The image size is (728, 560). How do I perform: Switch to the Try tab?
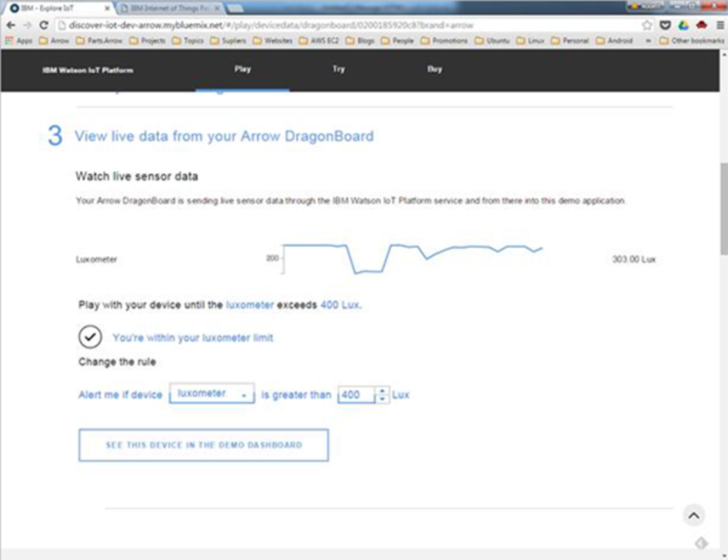click(338, 69)
